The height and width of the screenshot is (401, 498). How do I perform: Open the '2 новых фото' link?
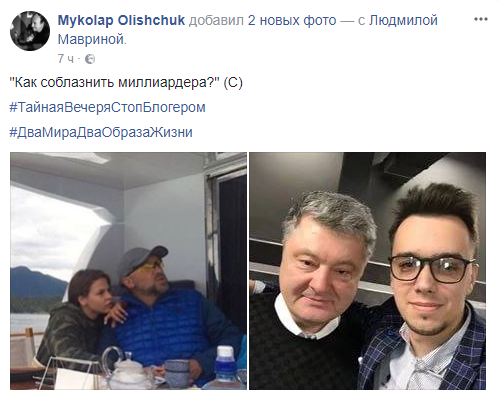pyautogui.click(x=292, y=20)
